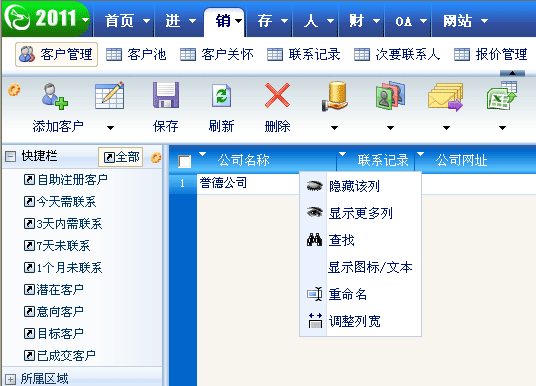Open the 3天内需联系 shortcut
This screenshot has width=536, height=386.
(x=63, y=224)
